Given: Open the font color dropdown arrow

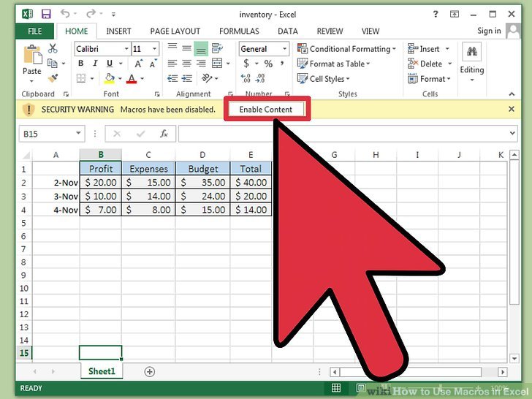Looking at the screenshot, I should [x=142, y=79].
